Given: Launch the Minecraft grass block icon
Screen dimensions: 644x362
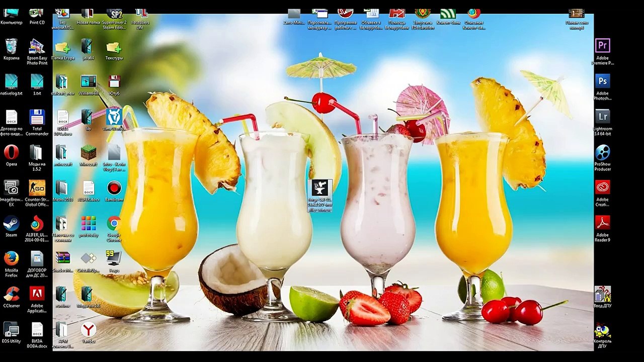Looking at the screenshot, I should (x=88, y=155).
